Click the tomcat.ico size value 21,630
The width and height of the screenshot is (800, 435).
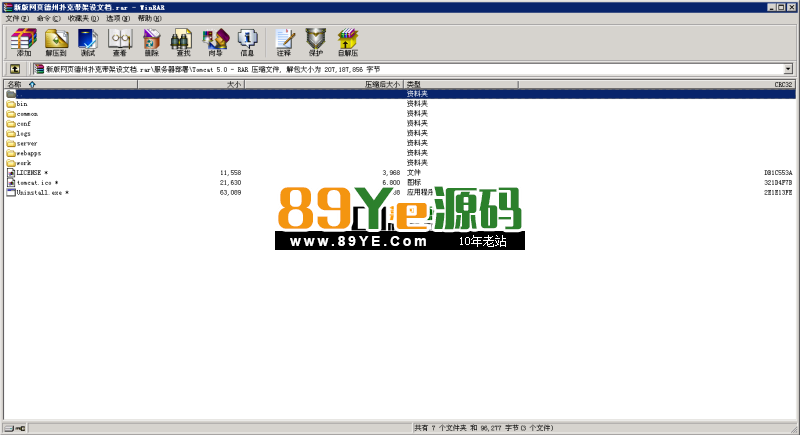[x=230, y=183]
